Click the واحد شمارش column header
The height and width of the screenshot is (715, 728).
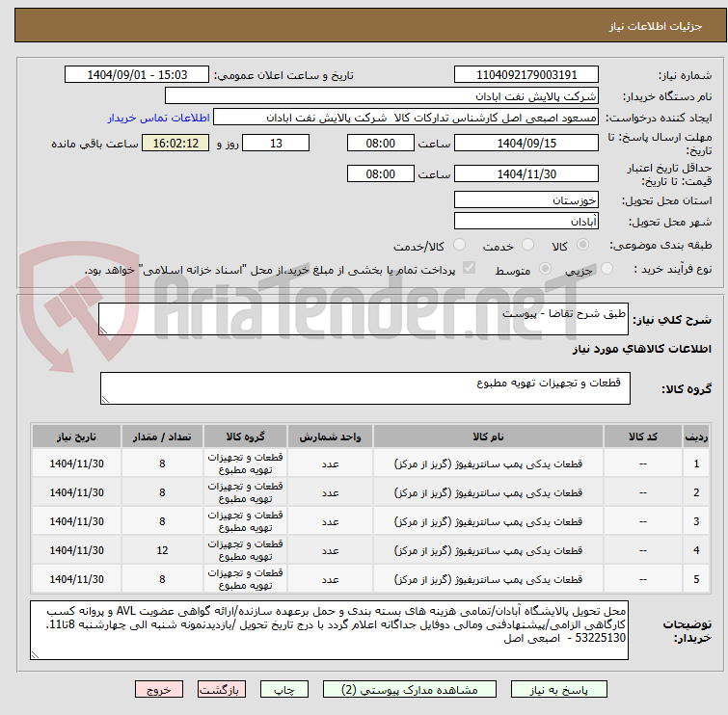click(x=330, y=437)
